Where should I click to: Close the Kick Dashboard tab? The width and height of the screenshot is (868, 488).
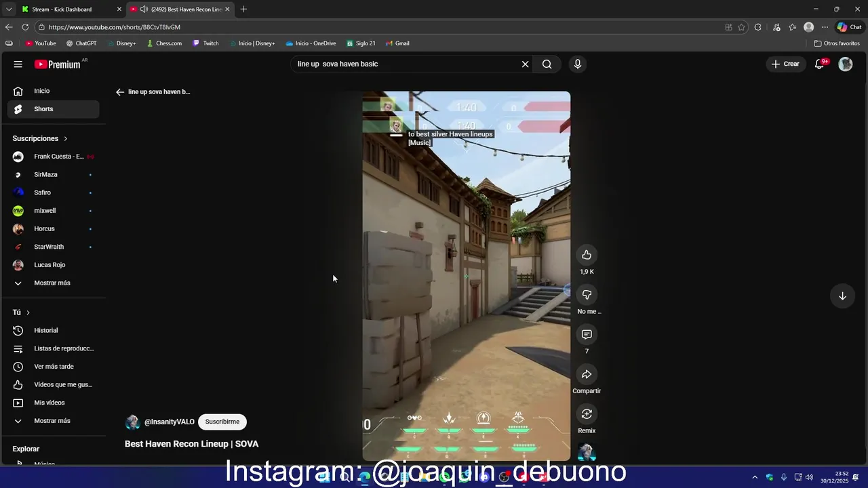coord(119,9)
